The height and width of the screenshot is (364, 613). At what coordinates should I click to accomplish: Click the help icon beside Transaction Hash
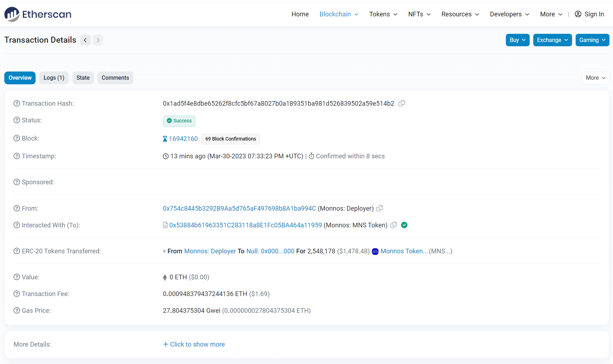(x=17, y=103)
